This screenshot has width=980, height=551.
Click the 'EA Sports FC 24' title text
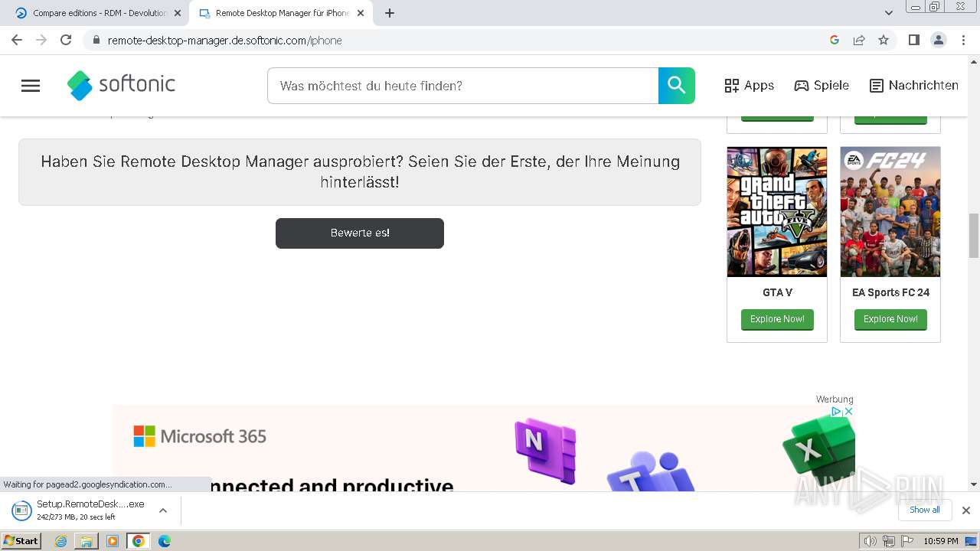[890, 292]
